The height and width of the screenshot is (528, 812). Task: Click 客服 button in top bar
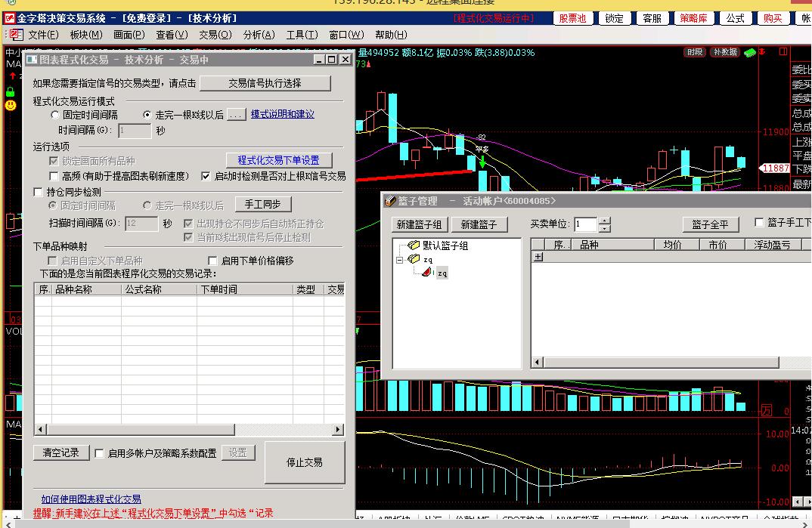point(652,18)
